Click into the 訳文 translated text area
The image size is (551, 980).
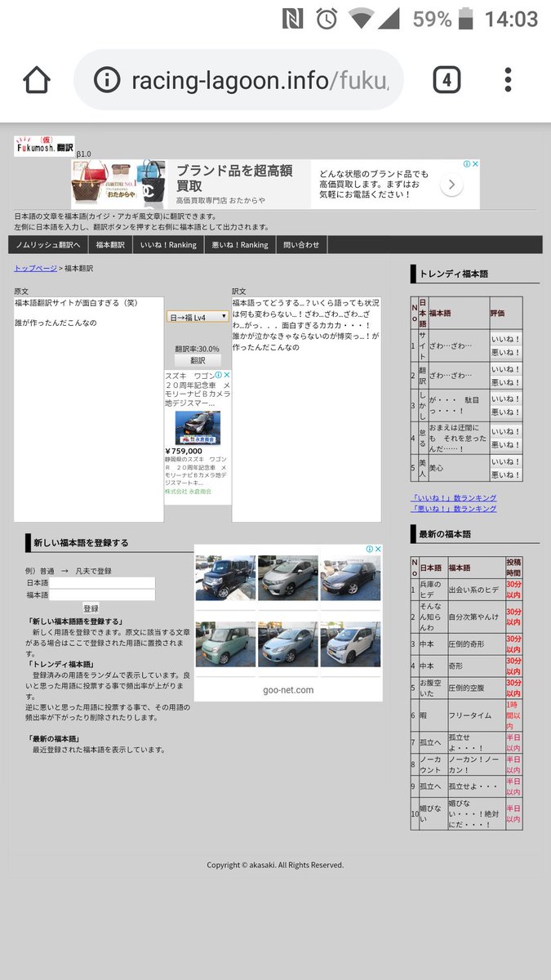tap(306, 409)
